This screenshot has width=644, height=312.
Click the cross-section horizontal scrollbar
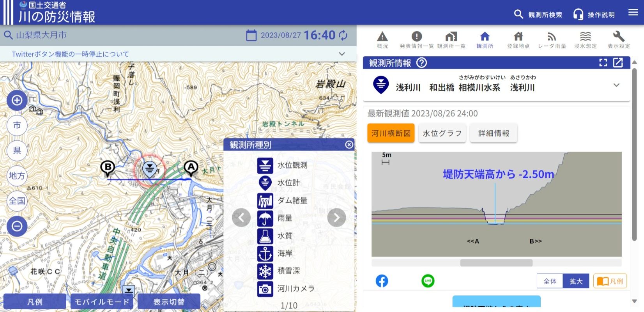[496, 263]
